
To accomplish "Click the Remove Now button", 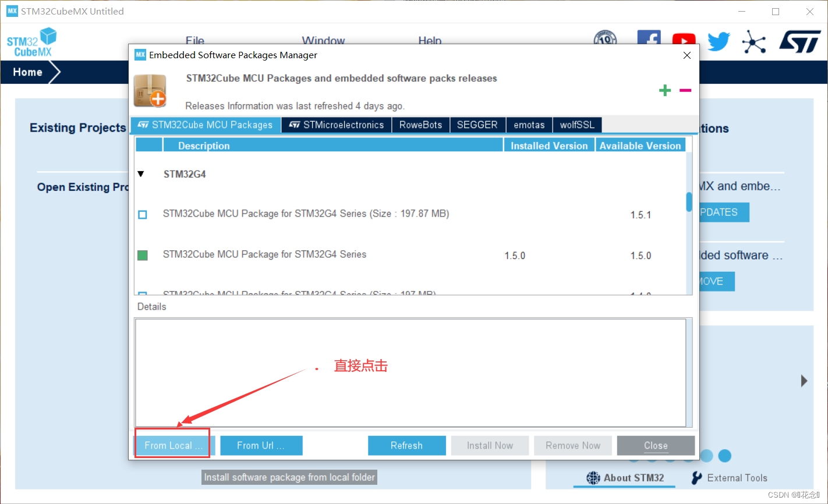I will (573, 445).
